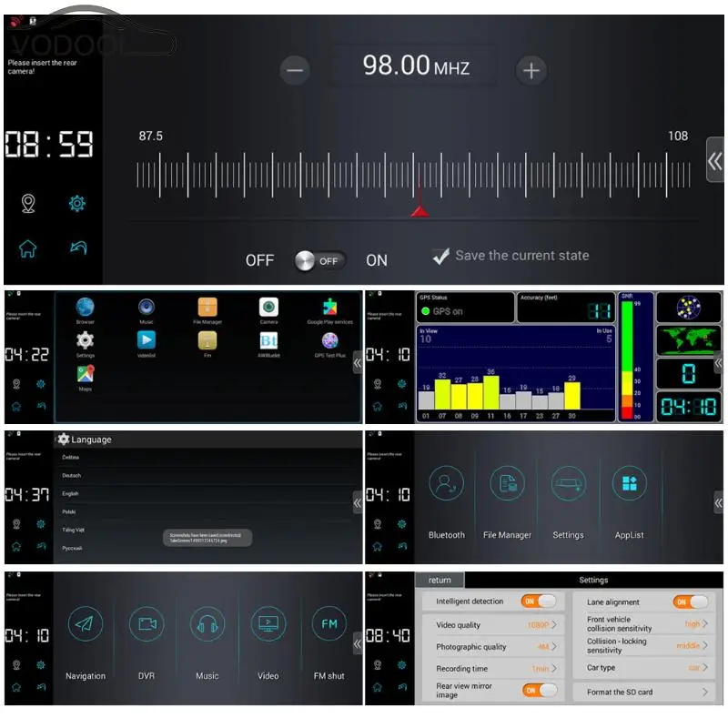This screenshot has width=728, height=728.
Task: Tap the FM shut button
Action: tap(329, 643)
